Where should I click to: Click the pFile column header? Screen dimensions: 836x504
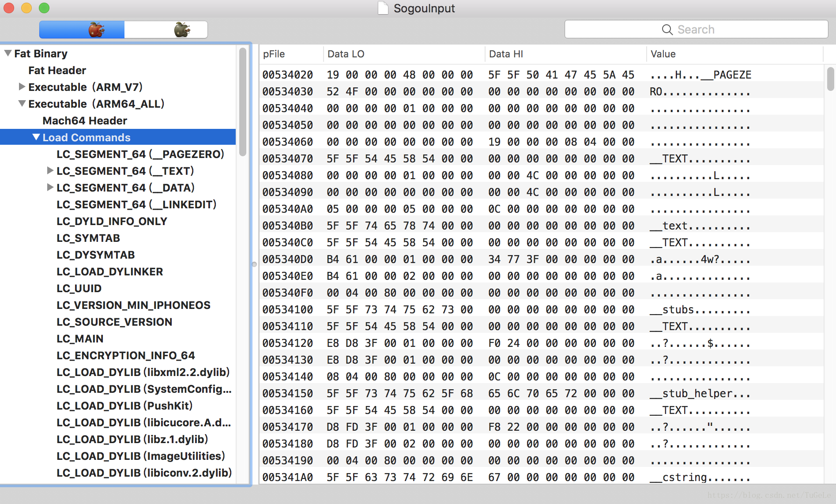pos(291,54)
